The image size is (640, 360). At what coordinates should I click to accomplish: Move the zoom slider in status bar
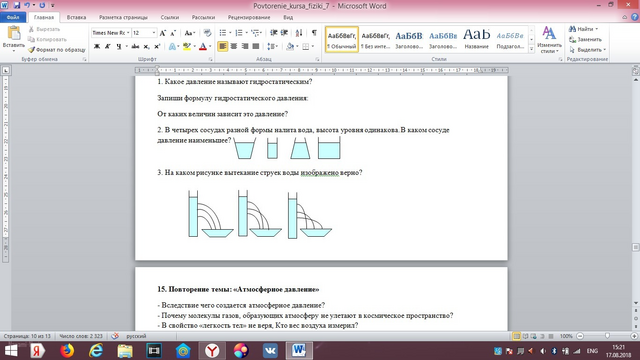point(607,336)
